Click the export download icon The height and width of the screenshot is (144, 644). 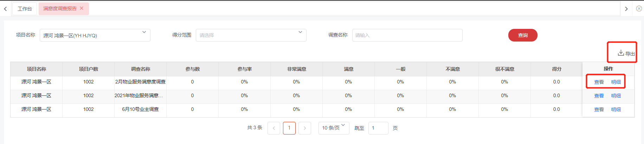pos(621,53)
